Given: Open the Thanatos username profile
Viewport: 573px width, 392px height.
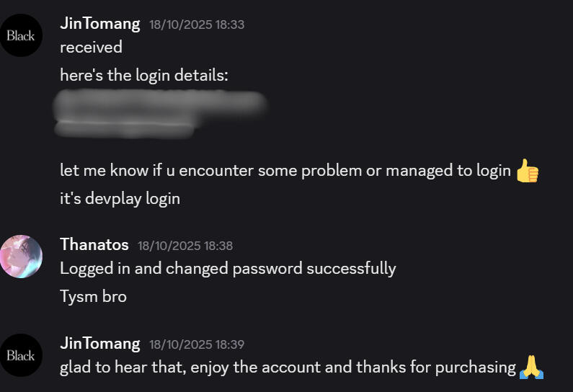Looking at the screenshot, I should pyautogui.click(x=94, y=244).
